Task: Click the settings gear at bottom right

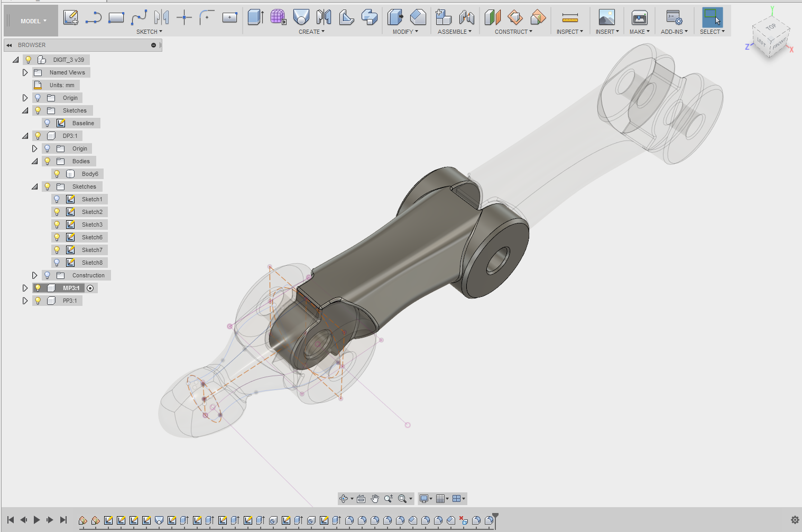Action: click(x=794, y=519)
